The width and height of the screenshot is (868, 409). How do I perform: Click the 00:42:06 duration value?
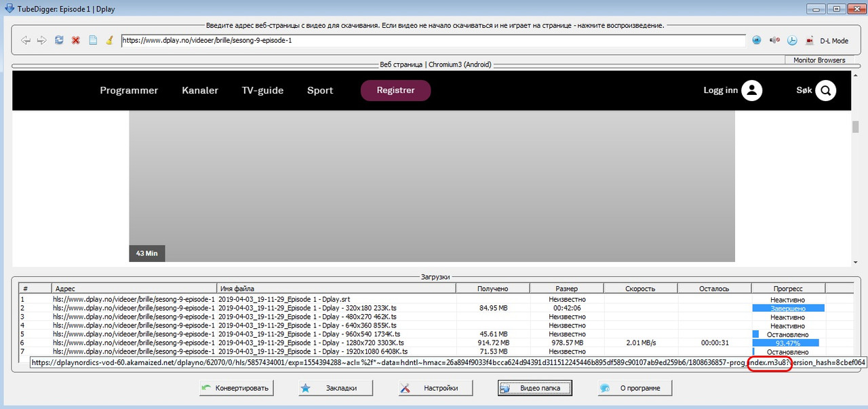tap(566, 308)
